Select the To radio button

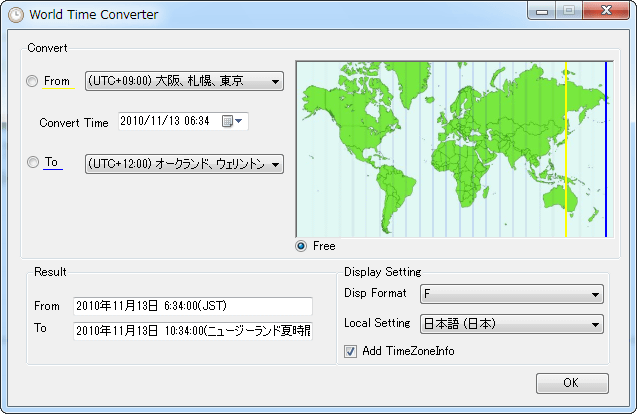tap(33, 162)
